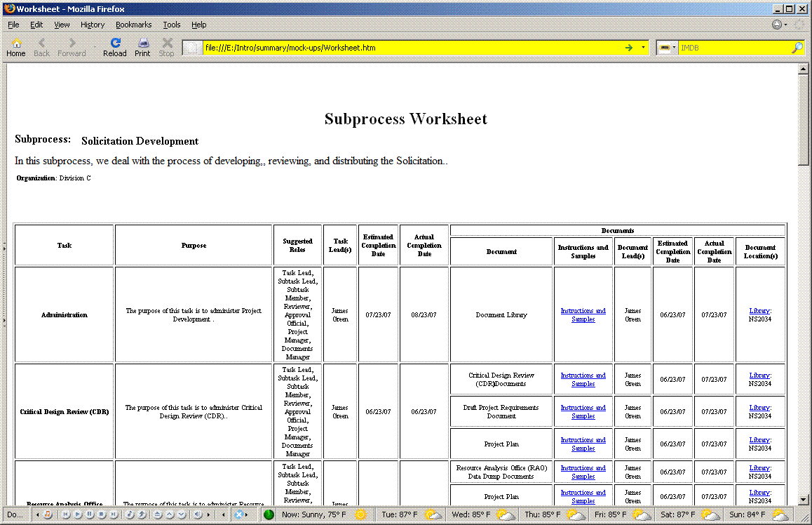
Task: Play music from status bar player
Action: [78, 514]
